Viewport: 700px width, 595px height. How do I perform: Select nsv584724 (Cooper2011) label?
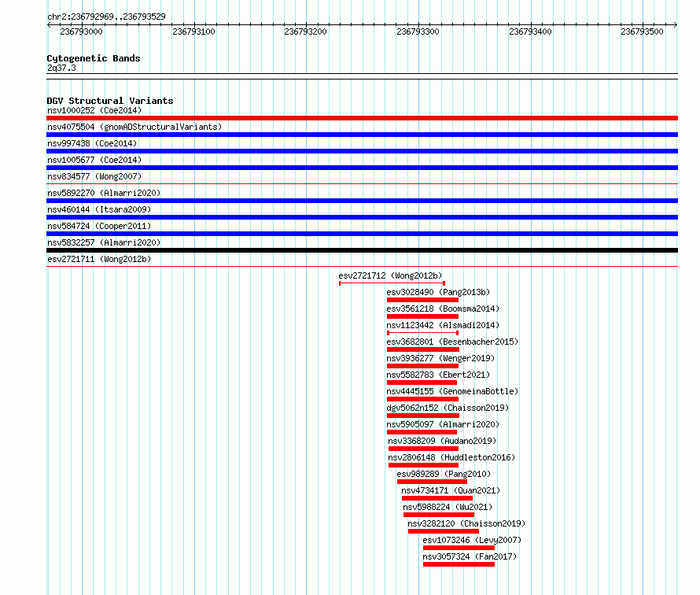click(x=99, y=226)
